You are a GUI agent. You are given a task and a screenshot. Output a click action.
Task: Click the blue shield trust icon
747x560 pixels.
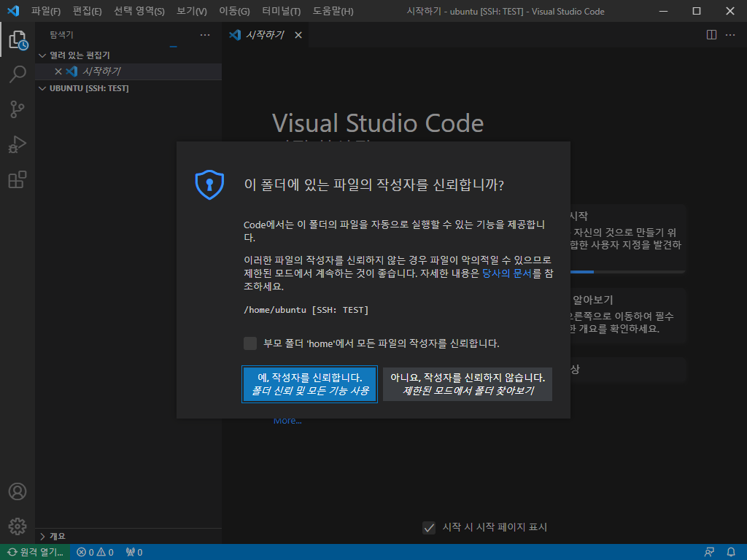coord(209,184)
